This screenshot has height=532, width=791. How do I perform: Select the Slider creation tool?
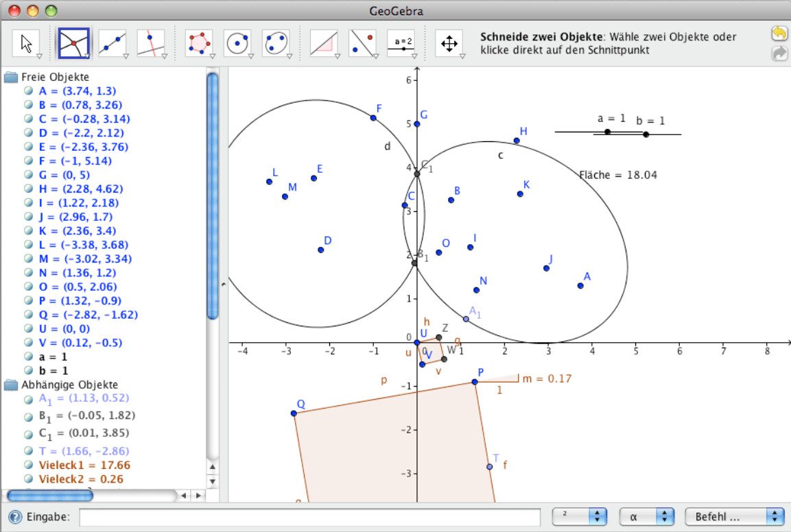tap(402, 42)
